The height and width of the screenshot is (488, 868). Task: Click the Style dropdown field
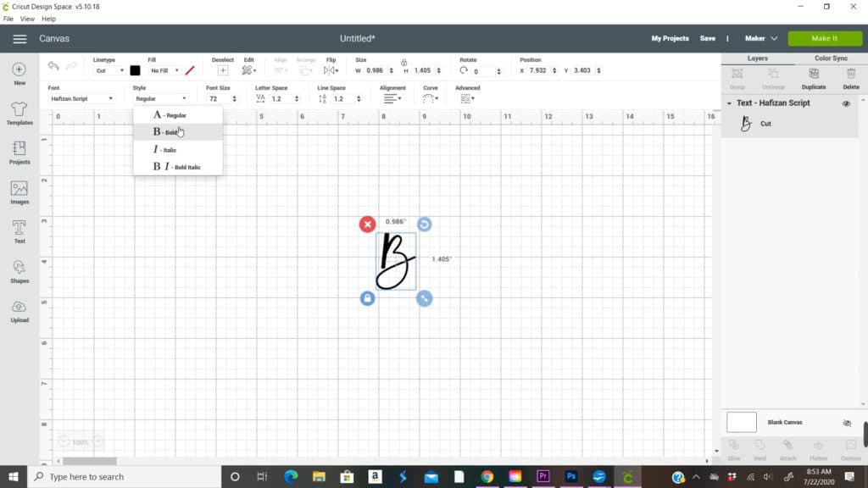point(160,98)
